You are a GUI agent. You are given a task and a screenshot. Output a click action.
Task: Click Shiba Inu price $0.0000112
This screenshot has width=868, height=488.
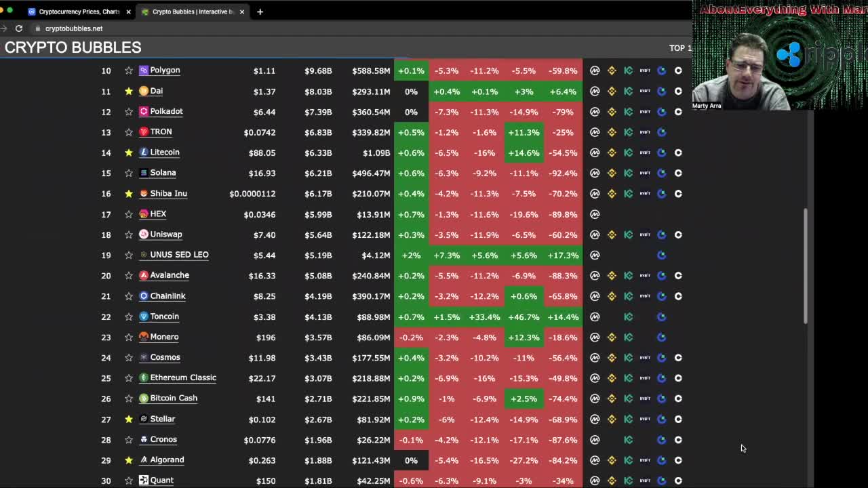[x=252, y=193]
